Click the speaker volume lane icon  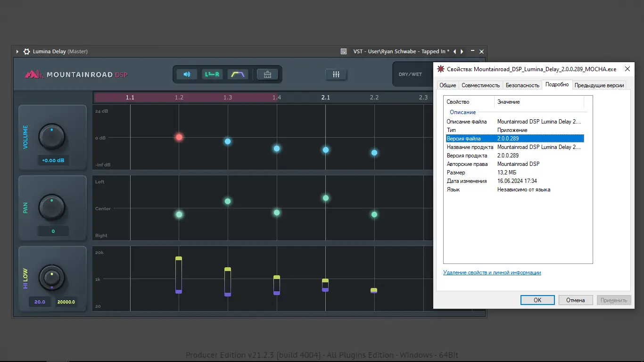click(x=187, y=74)
